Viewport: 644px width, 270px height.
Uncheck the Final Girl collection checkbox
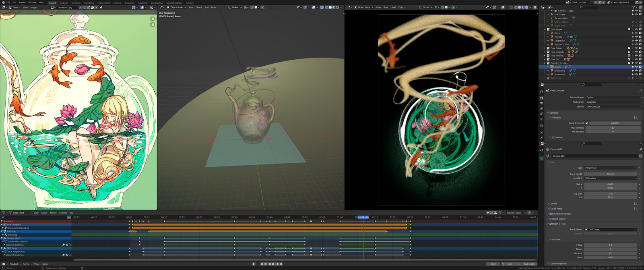(x=629, y=60)
